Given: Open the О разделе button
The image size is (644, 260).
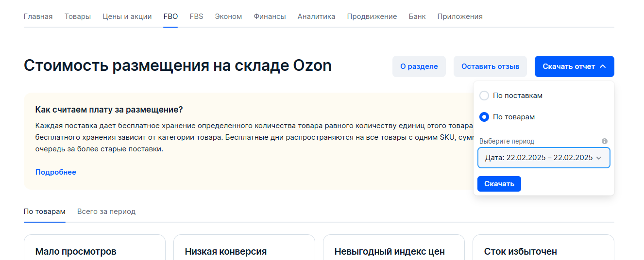Looking at the screenshot, I should [419, 66].
